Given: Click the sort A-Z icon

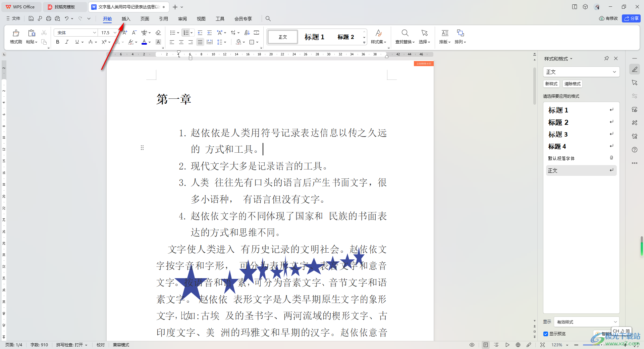Looking at the screenshot, I should pyautogui.click(x=247, y=33).
